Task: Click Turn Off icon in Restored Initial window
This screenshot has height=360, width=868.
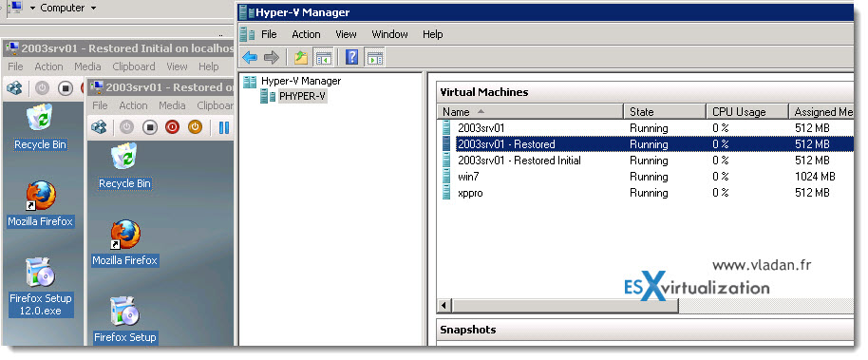Action: (x=66, y=88)
